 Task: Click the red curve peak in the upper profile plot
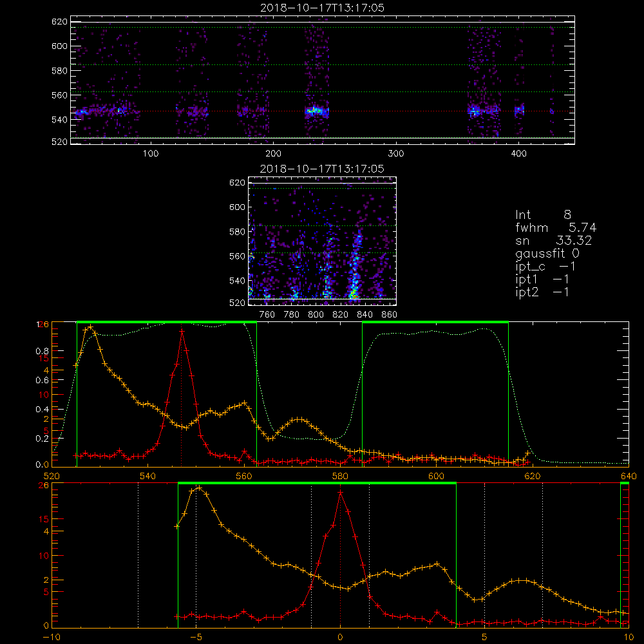[x=182, y=330]
